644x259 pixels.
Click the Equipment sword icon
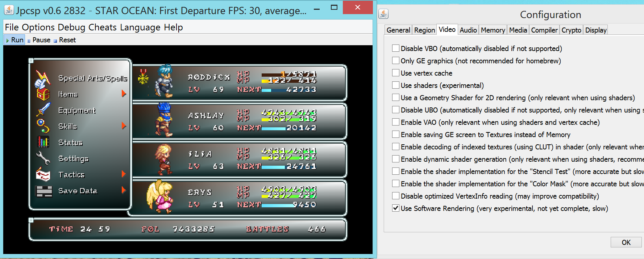coord(43,110)
